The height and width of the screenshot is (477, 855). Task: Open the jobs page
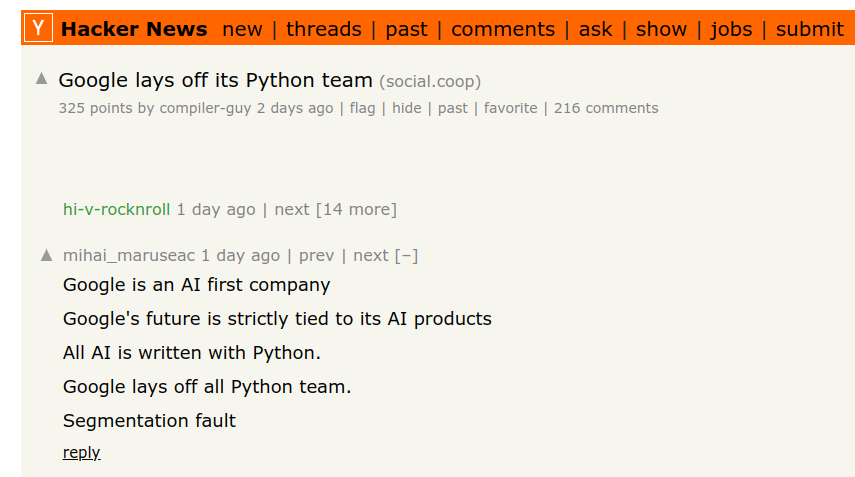(731, 29)
